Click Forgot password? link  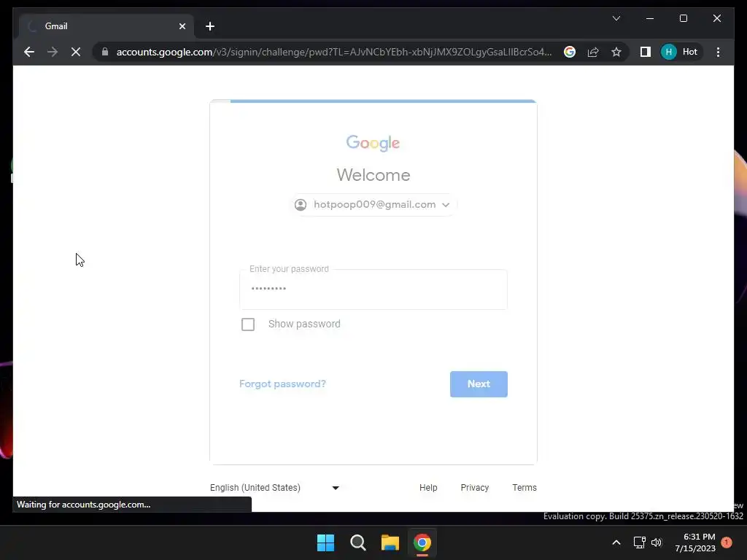point(282,384)
